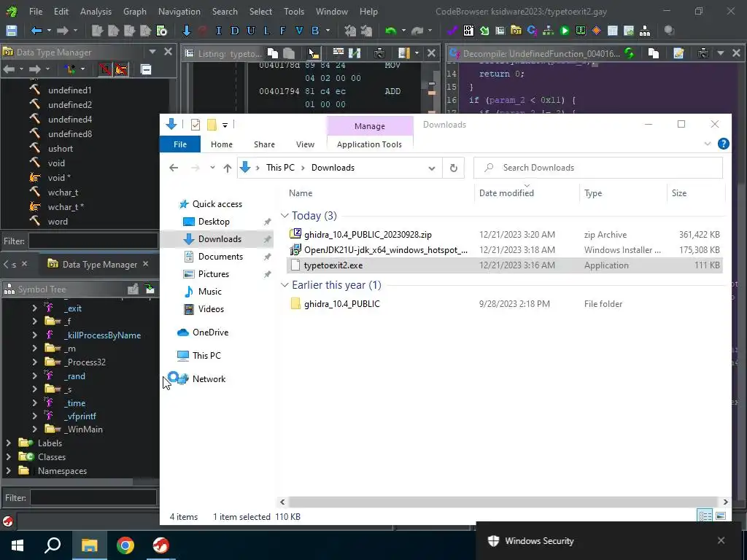
Task: Expand the Classes node in Symbol Tree
Action: click(x=9, y=456)
